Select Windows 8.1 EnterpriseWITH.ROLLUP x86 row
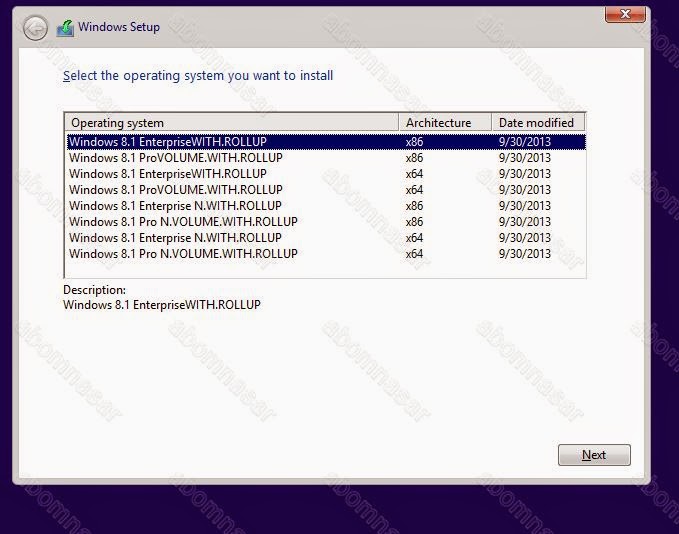The image size is (679, 534). click(326, 142)
